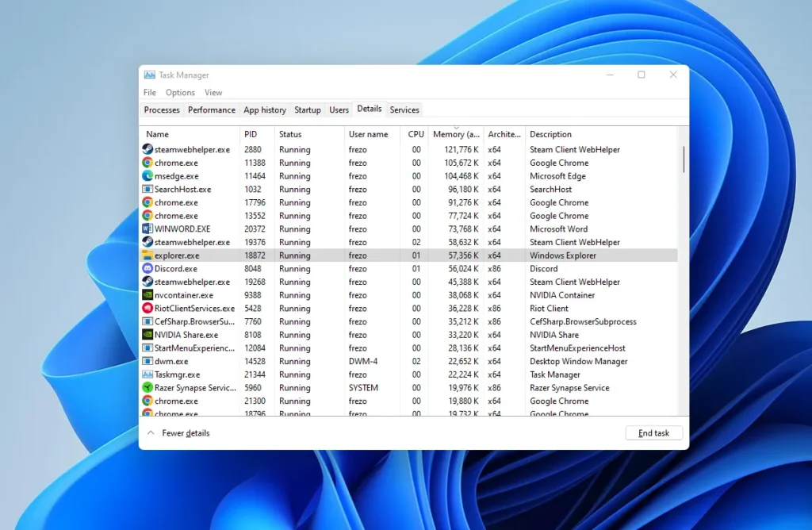Click the Taskmgr.exe process icon
This screenshot has width=812, height=530.
click(x=147, y=374)
